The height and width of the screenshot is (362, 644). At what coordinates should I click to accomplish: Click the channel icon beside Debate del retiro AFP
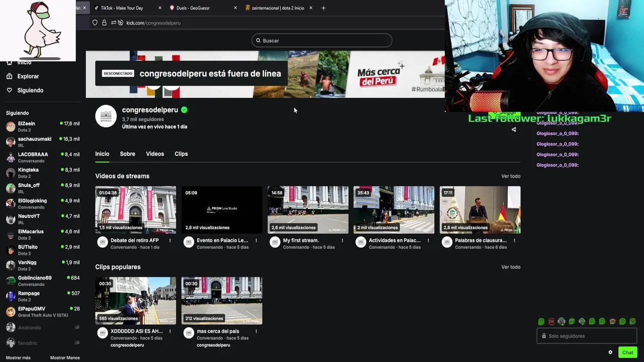tap(103, 243)
